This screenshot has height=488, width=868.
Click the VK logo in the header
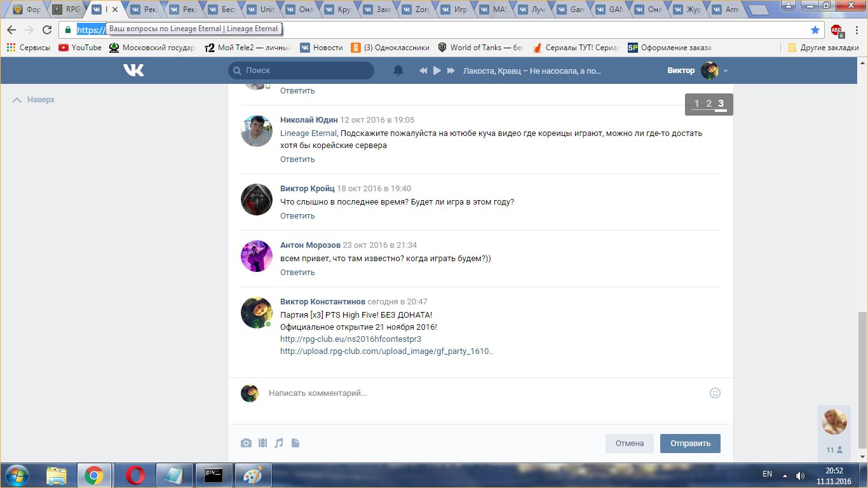point(133,71)
